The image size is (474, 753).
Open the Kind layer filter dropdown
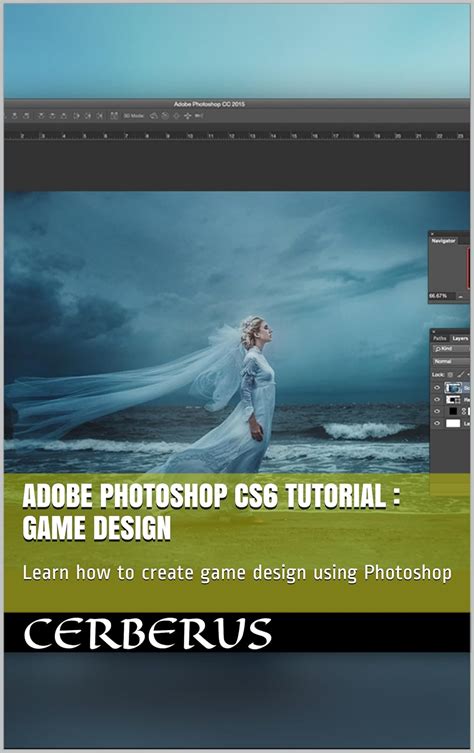point(450,349)
